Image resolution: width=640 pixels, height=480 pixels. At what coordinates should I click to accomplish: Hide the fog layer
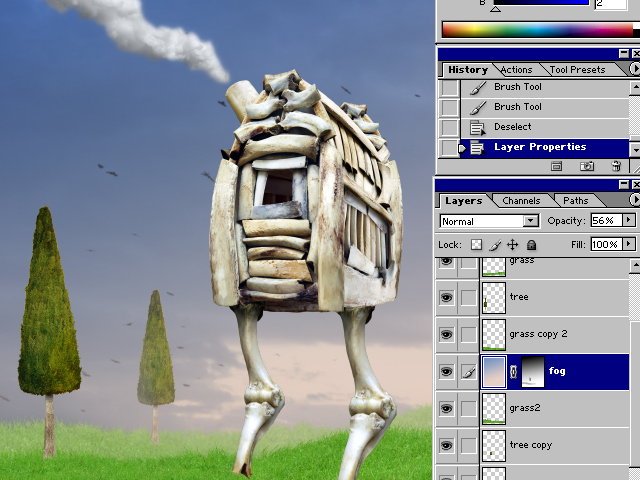coord(447,371)
